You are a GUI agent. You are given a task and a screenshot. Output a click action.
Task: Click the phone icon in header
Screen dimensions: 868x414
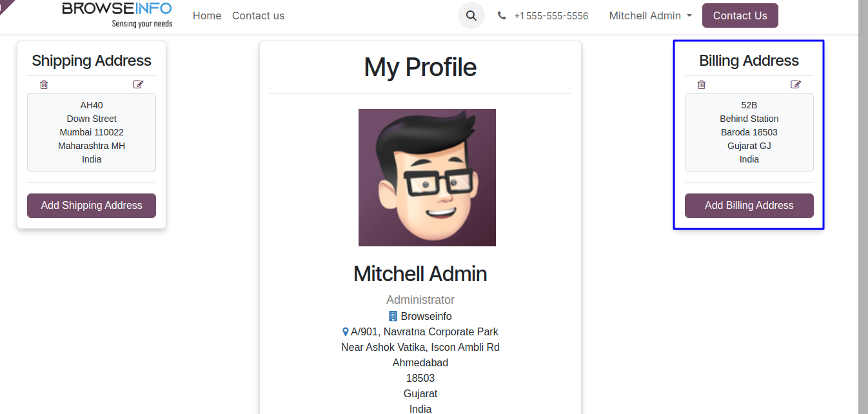tap(502, 15)
